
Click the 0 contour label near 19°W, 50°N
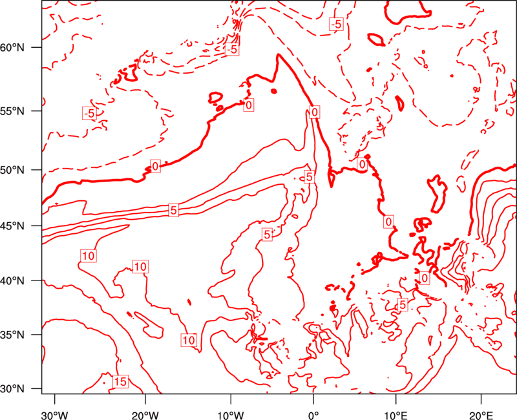tap(155, 166)
